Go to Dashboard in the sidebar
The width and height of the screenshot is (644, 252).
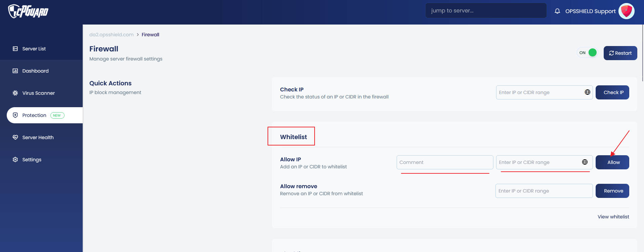(x=35, y=71)
